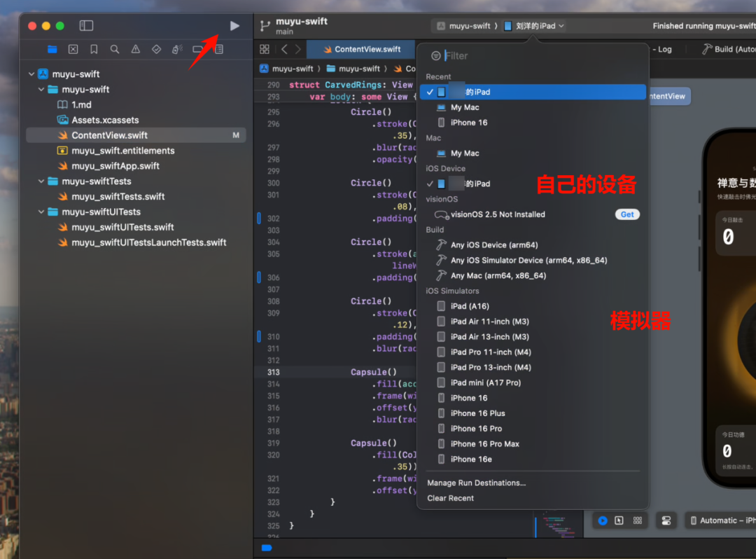Open the Source Control navigator

pyautogui.click(x=73, y=49)
